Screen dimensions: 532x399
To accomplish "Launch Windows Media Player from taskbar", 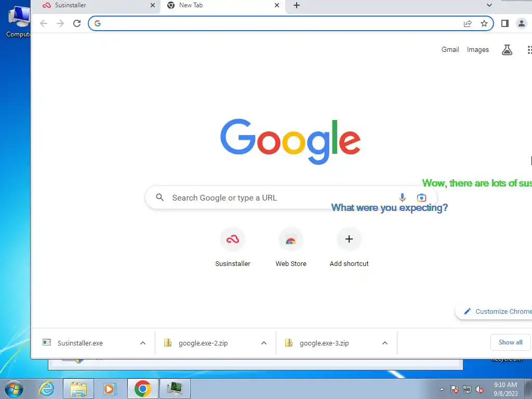I will [109, 389].
